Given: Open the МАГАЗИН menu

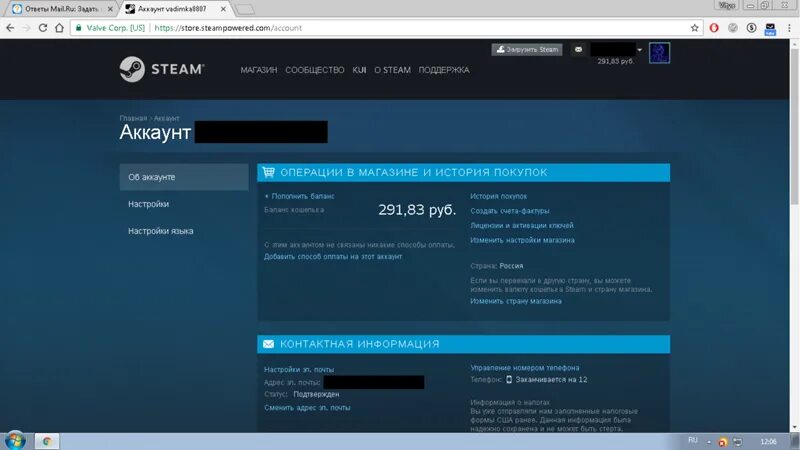Looking at the screenshot, I should tap(259, 70).
